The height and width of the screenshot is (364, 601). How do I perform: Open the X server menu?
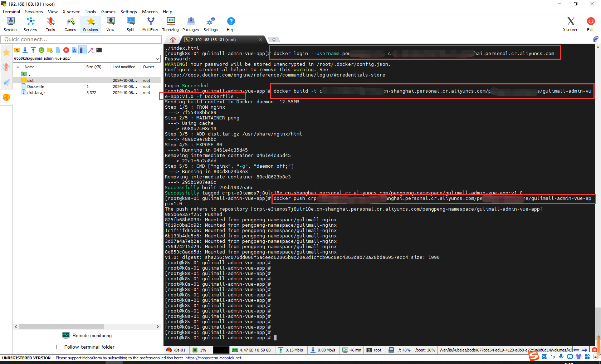tap(71, 12)
